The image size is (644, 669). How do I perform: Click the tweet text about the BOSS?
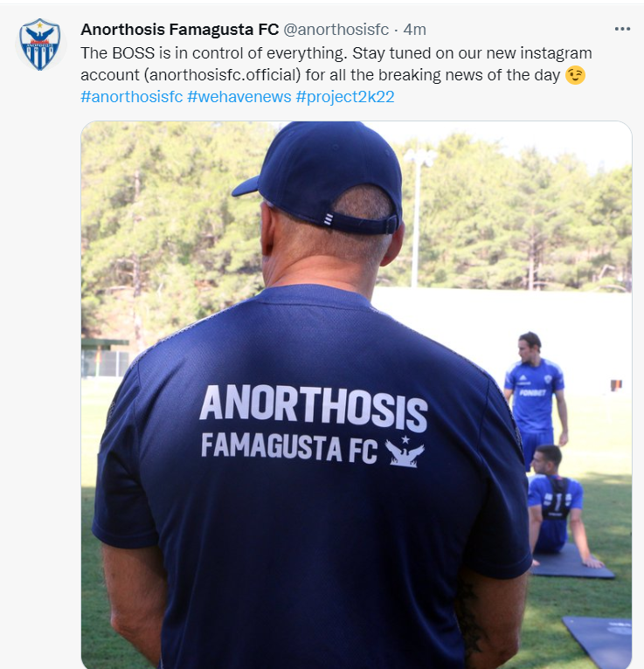[x=333, y=64]
